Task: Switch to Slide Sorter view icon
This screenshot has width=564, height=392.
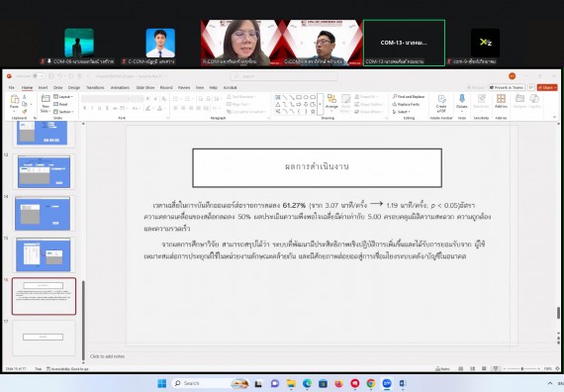Action: point(472,368)
